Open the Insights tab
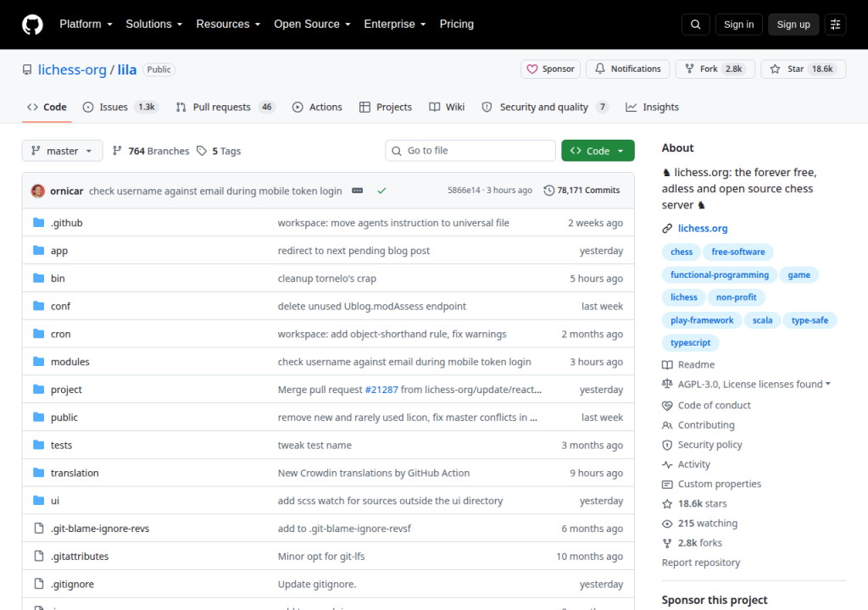 coord(652,107)
